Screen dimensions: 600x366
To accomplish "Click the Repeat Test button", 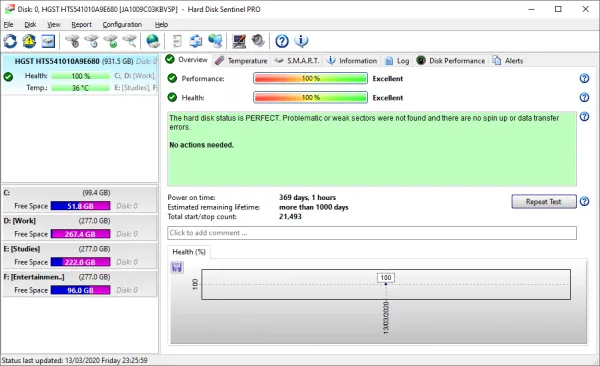I will 544,201.
